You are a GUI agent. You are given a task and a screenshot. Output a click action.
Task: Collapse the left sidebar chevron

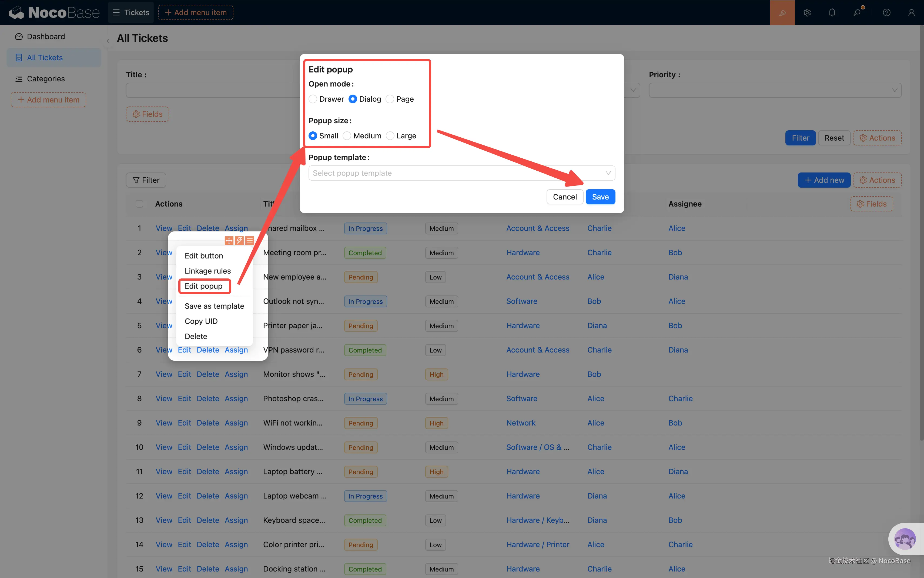pos(108,41)
